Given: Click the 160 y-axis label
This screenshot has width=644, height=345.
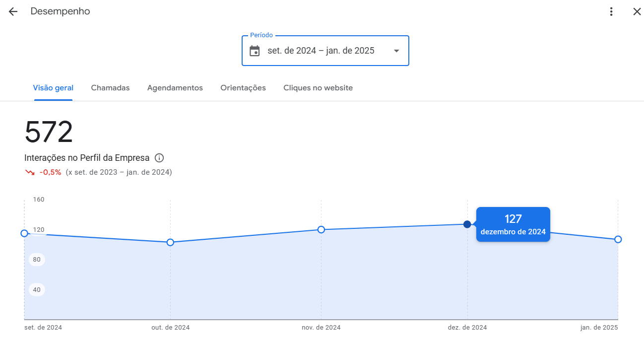Looking at the screenshot, I should tap(39, 200).
